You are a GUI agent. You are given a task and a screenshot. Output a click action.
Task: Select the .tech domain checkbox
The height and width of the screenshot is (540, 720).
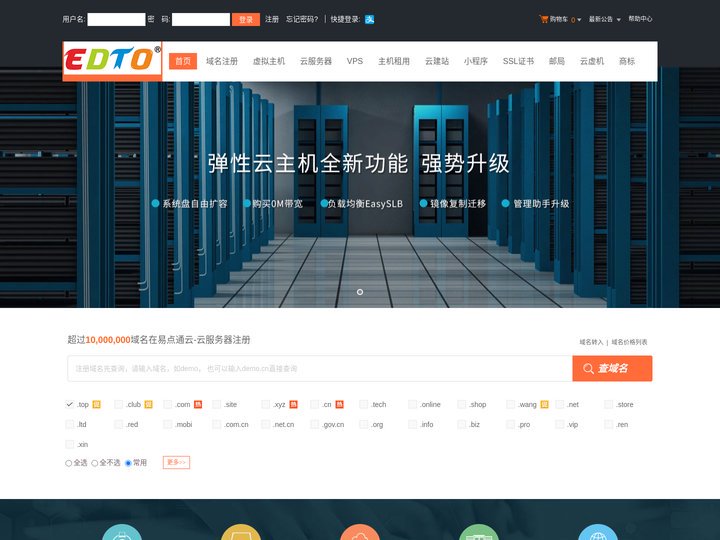click(x=363, y=405)
